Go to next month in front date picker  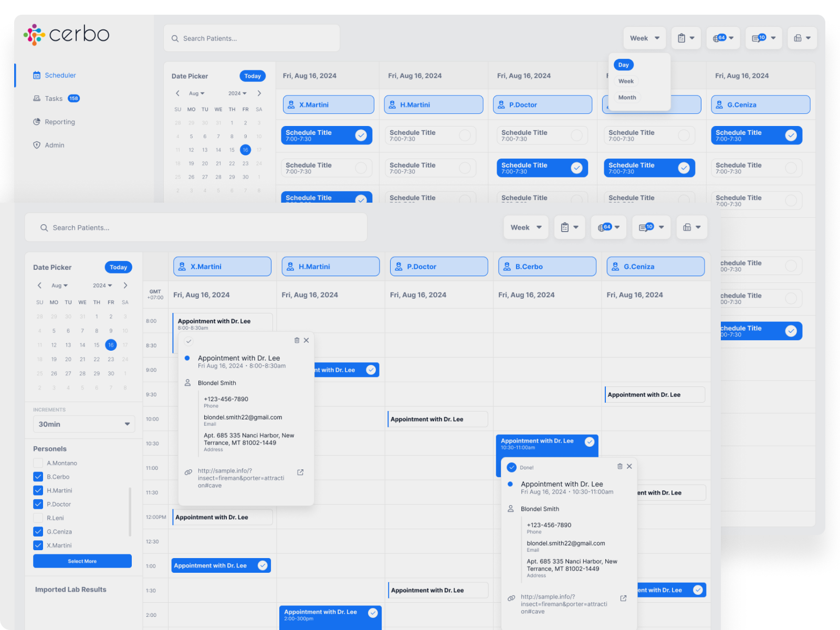coord(125,286)
